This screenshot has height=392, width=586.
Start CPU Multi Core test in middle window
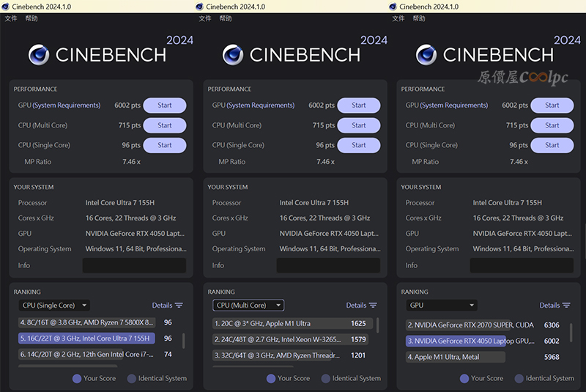[359, 125]
